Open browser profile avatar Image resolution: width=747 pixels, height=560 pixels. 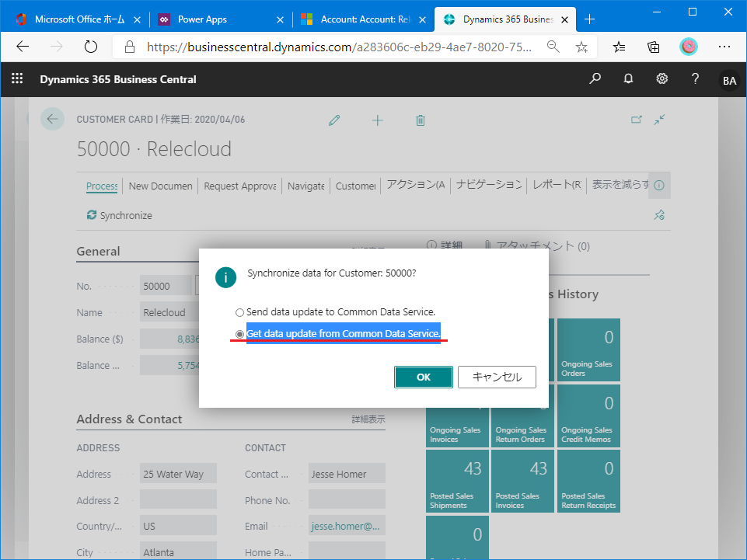pos(689,47)
